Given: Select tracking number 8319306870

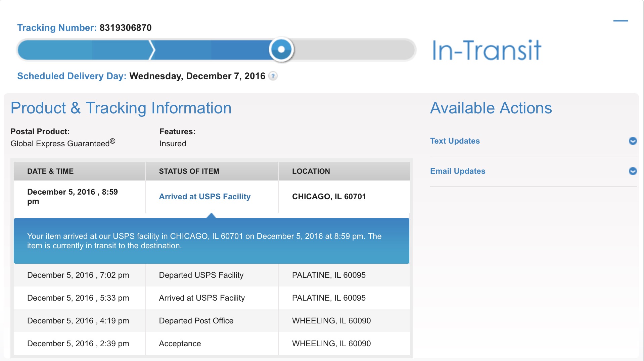Looking at the screenshot, I should tap(126, 28).
